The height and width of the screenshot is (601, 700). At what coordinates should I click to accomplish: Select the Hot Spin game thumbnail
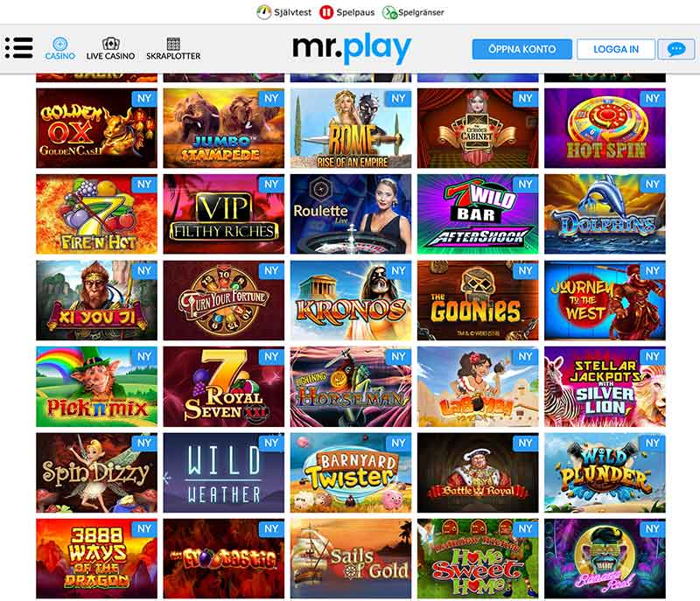pos(605,128)
